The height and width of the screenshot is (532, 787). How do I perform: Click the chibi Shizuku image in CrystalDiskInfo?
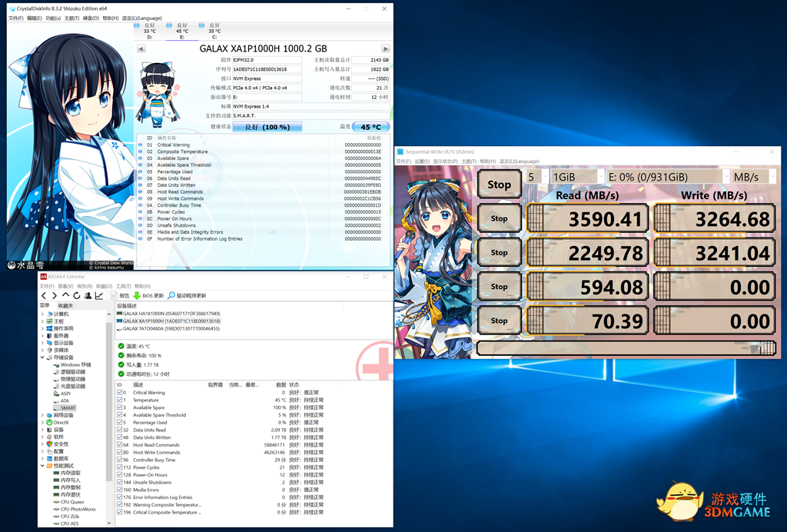tap(158, 94)
